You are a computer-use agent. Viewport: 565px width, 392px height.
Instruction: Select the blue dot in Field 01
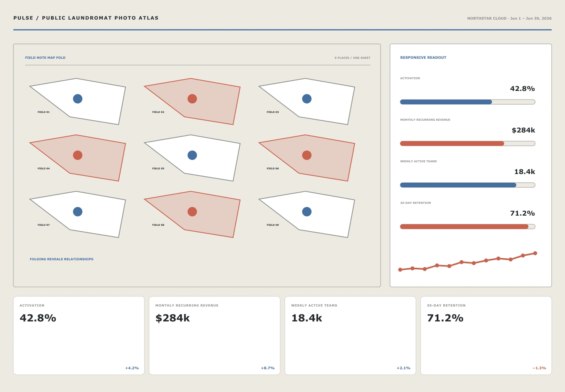tap(78, 99)
